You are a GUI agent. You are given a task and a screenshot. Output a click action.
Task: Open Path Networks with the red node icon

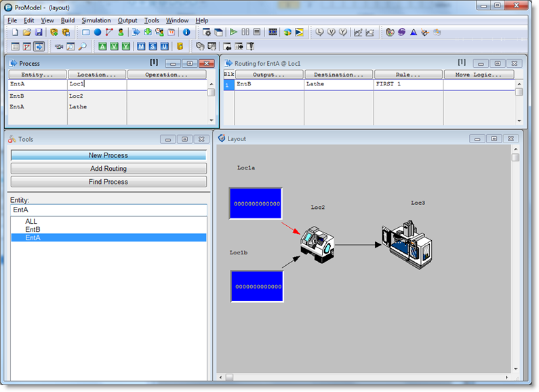click(x=109, y=33)
